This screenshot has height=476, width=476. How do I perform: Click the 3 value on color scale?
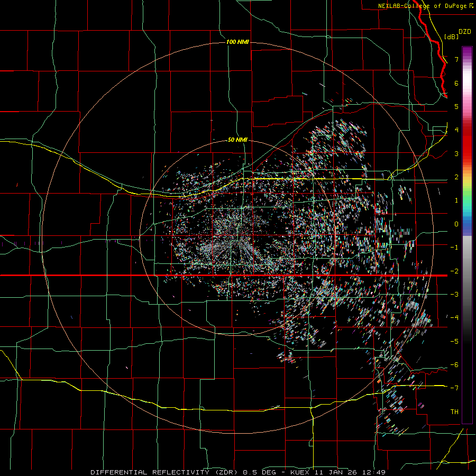456,153
